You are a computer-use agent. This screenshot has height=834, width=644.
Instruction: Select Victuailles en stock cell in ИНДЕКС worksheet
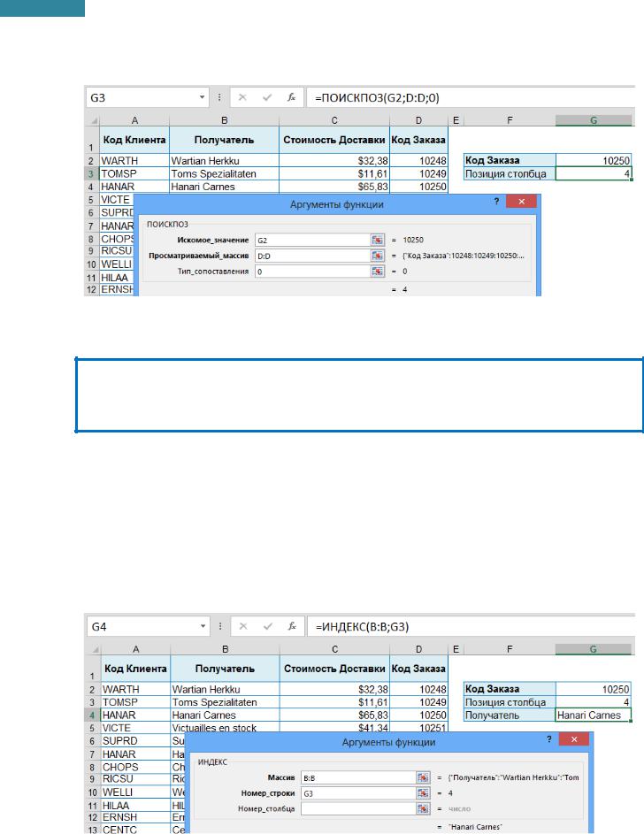[226, 728]
